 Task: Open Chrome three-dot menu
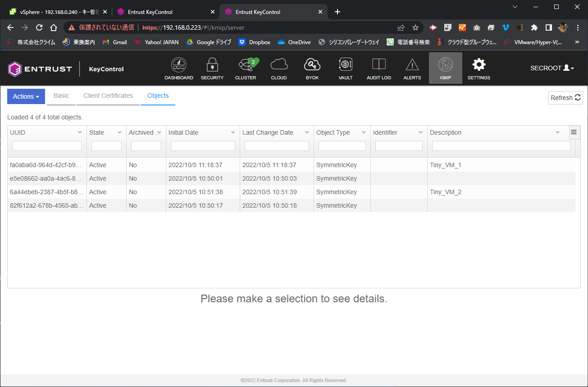(x=578, y=27)
